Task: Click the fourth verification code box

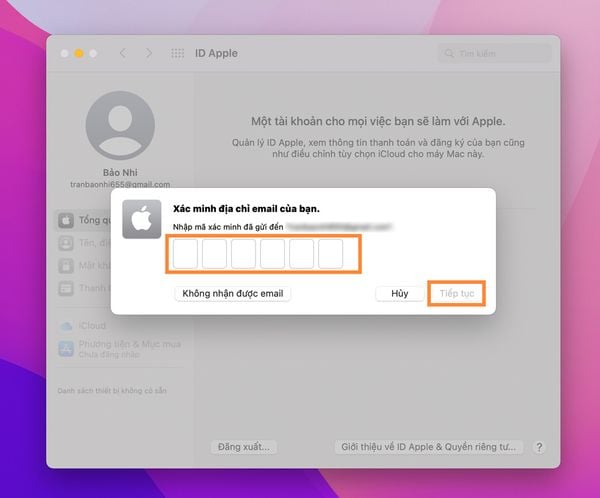Action: [272, 254]
